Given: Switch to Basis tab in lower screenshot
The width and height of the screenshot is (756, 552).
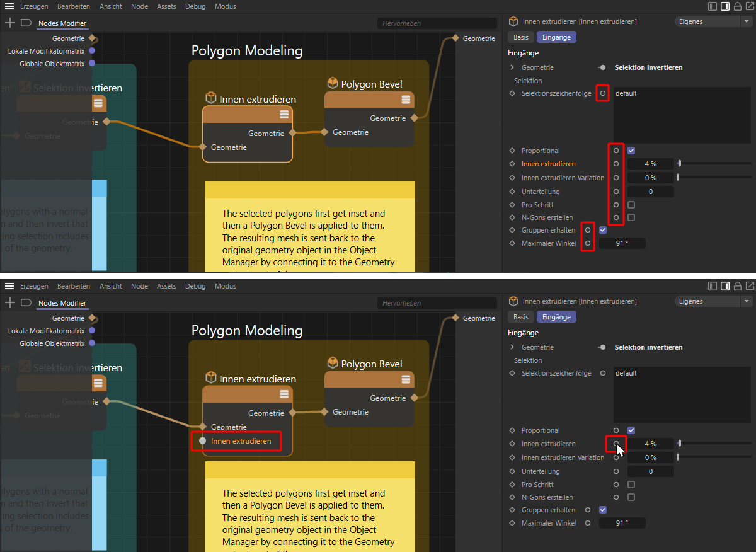Looking at the screenshot, I should 521,318.
